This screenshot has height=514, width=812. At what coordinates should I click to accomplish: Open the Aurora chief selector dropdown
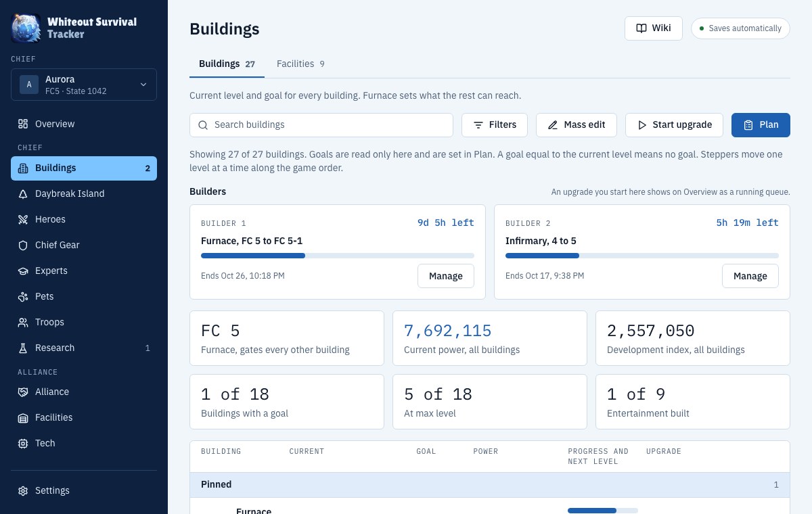(84, 85)
